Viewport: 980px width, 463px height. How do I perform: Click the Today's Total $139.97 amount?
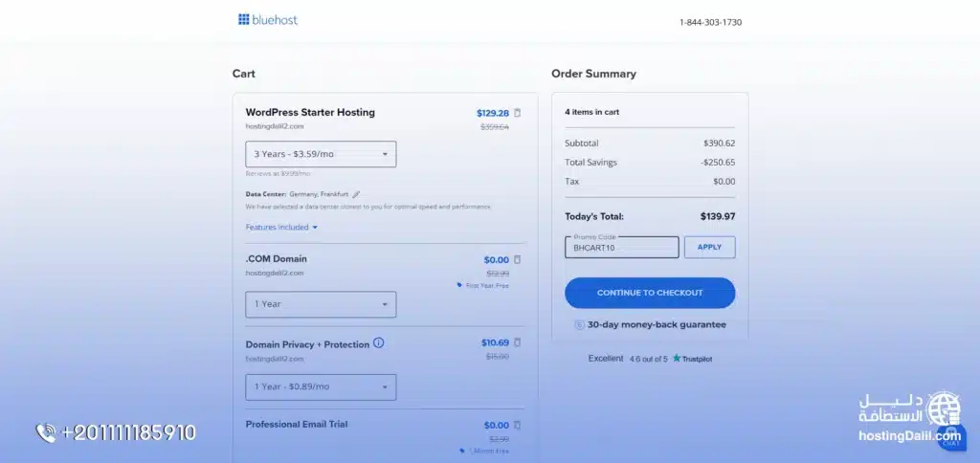coord(718,217)
